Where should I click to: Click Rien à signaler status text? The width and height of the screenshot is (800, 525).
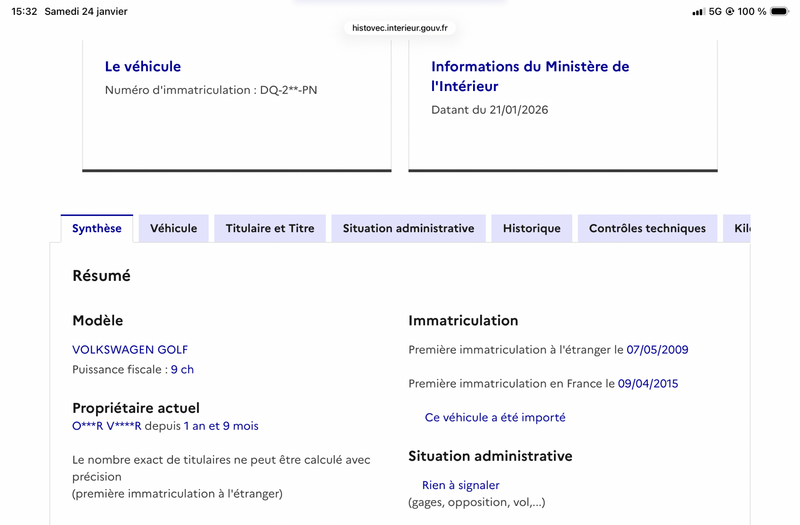[x=461, y=485]
